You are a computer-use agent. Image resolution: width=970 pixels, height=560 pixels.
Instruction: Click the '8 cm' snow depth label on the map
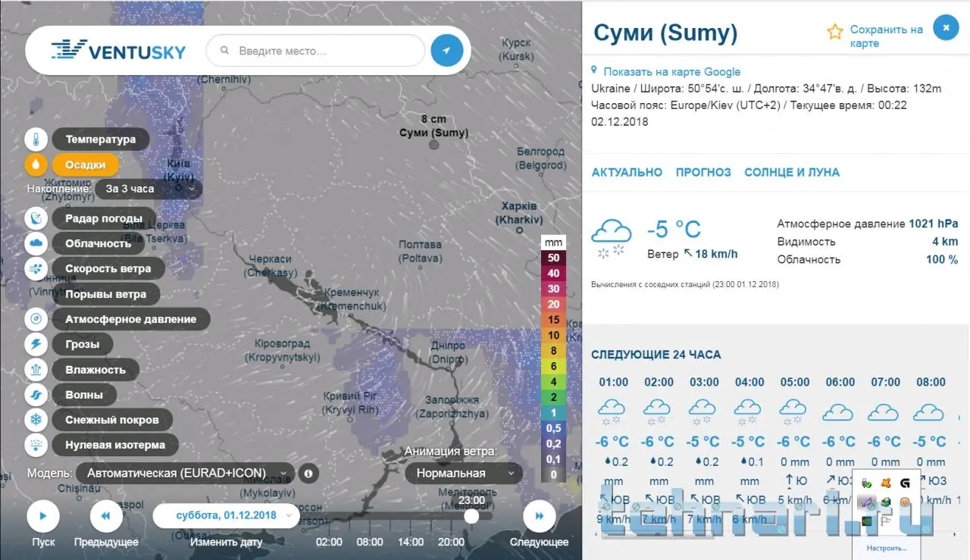pyautogui.click(x=433, y=119)
